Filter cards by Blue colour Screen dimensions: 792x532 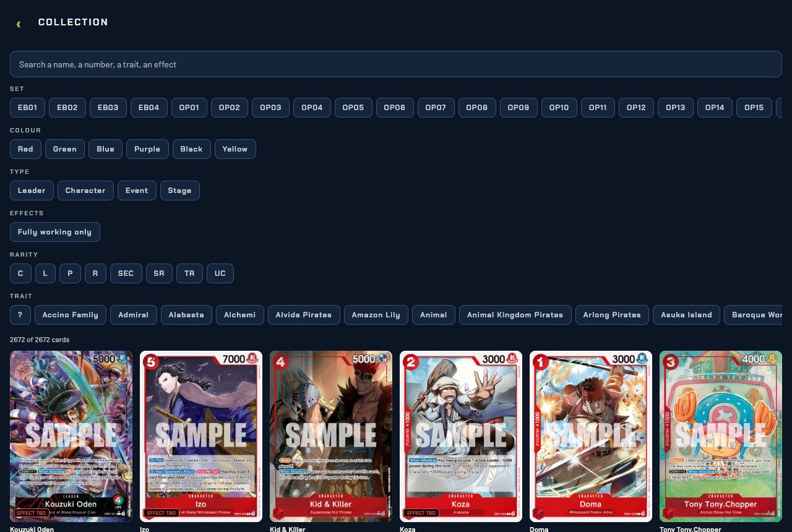105,149
